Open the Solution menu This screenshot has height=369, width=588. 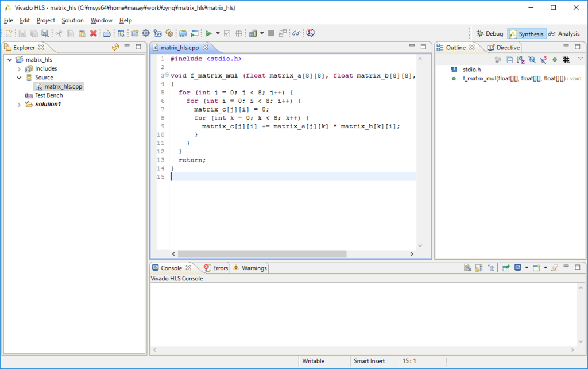pos(73,20)
